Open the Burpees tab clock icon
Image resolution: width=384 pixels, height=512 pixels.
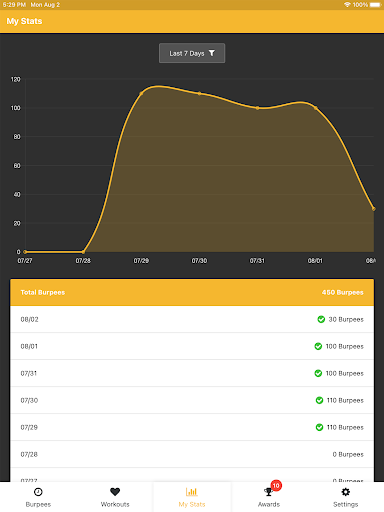point(38,492)
